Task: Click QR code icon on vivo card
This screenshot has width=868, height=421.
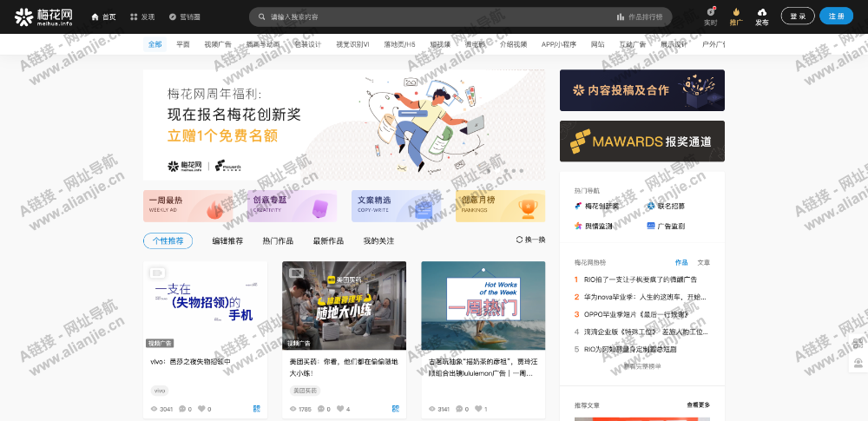Action: (x=256, y=409)
